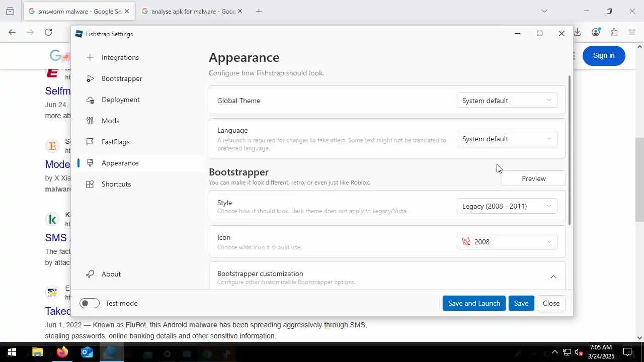The width and height of the screenshot is (644, 362).
Task: Click the Firefox back arrow
Action: pos(12,32)
